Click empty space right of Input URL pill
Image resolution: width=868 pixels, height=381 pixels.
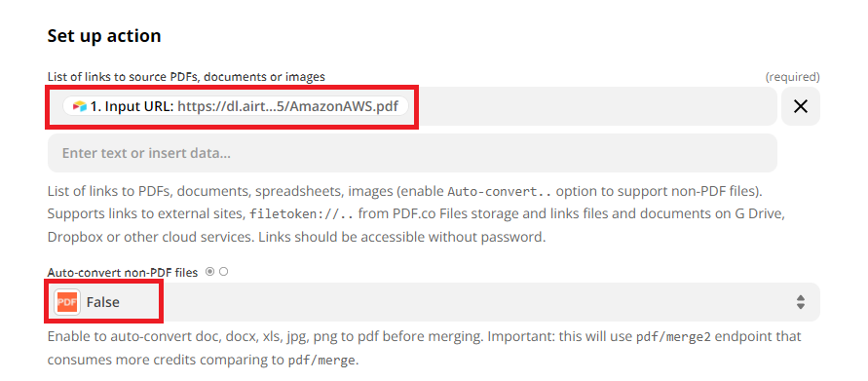[x=592, y=106]
